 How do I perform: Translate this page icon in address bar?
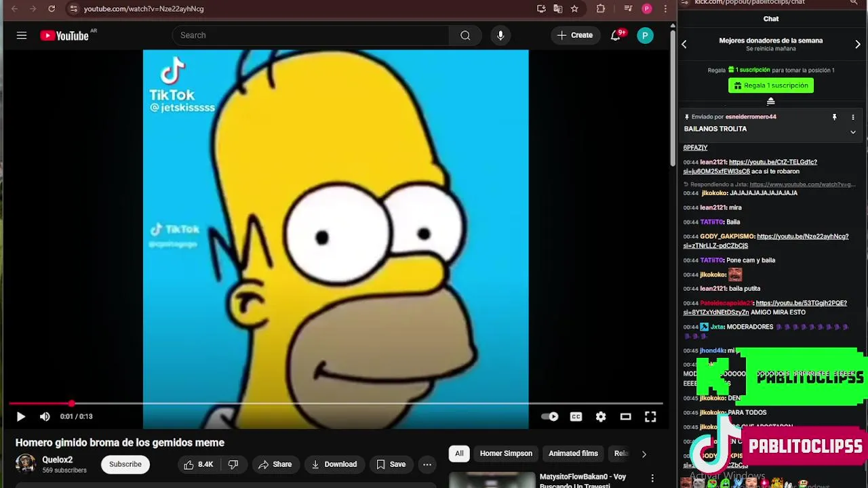tap(557, 9)
